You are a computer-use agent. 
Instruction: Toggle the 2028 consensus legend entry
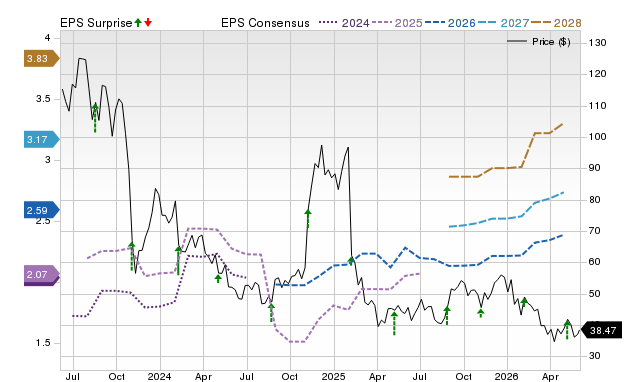click(x=556, y=23)
